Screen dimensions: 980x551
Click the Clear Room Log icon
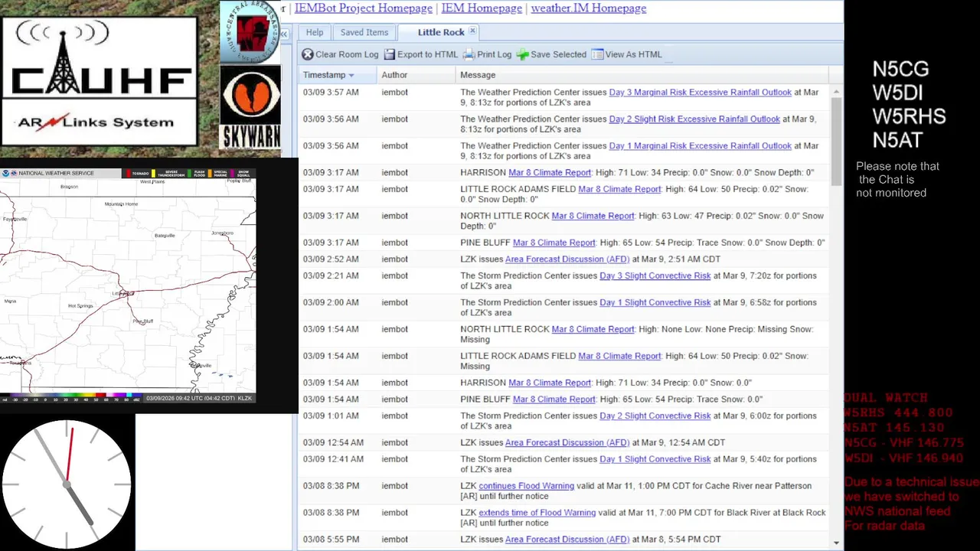pyautogui.click(x=307, y=54)
